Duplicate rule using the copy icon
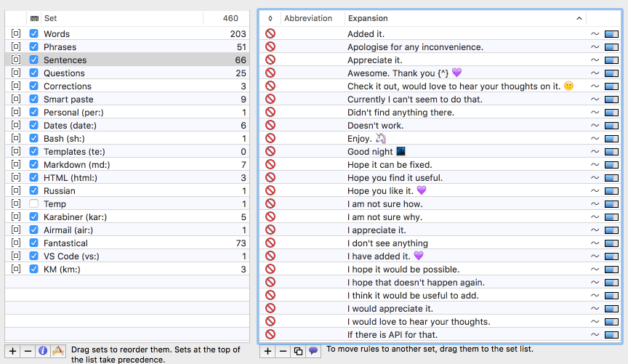The height and width of the screenshot is (364, 628). (298, 351)
